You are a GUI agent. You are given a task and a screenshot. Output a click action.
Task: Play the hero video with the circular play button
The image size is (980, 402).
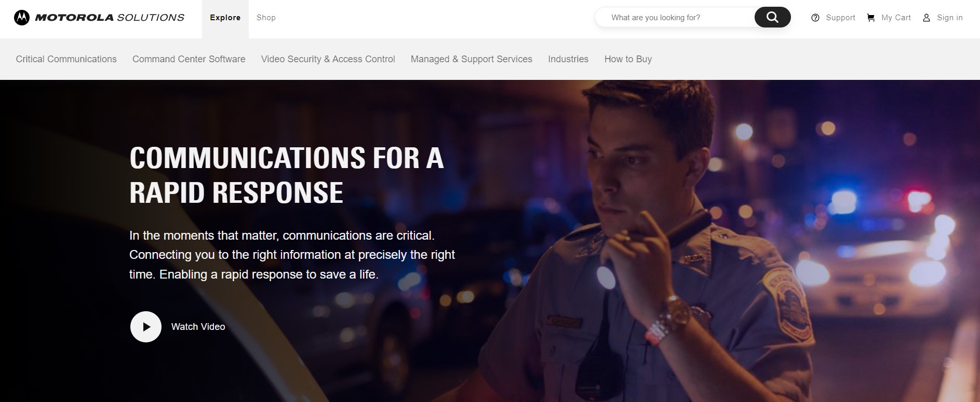146,327
